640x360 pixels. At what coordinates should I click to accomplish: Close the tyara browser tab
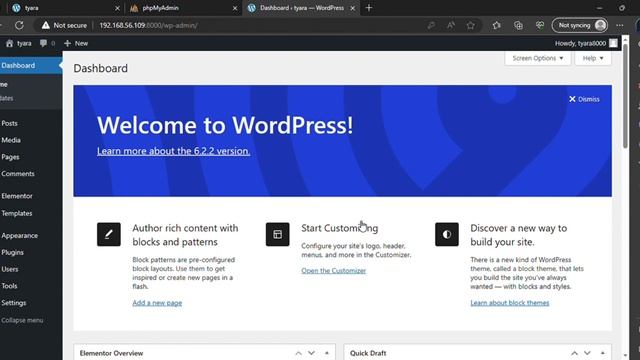[117, 8]
